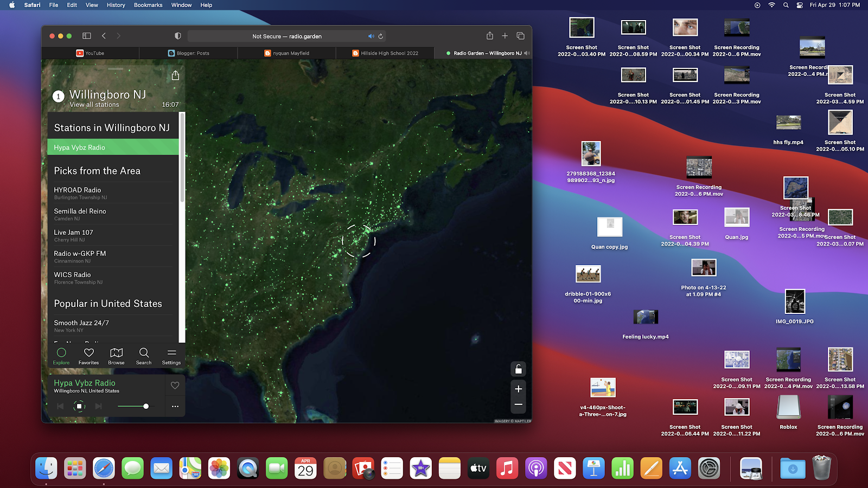This screenshot has width=868, height=488.
Task: Open Messages from the Dock
Action: [x=132, y=468]
